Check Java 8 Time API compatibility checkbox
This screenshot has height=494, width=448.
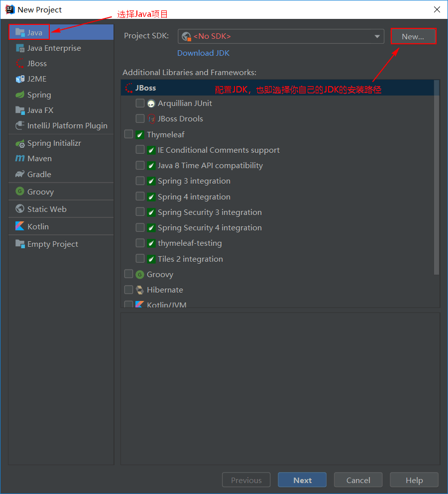click(x=140, y=165)
